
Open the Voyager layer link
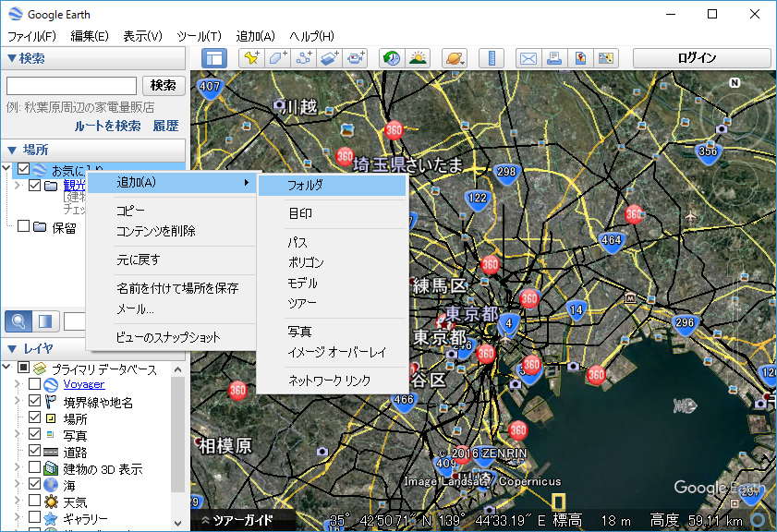pos(84,384)
